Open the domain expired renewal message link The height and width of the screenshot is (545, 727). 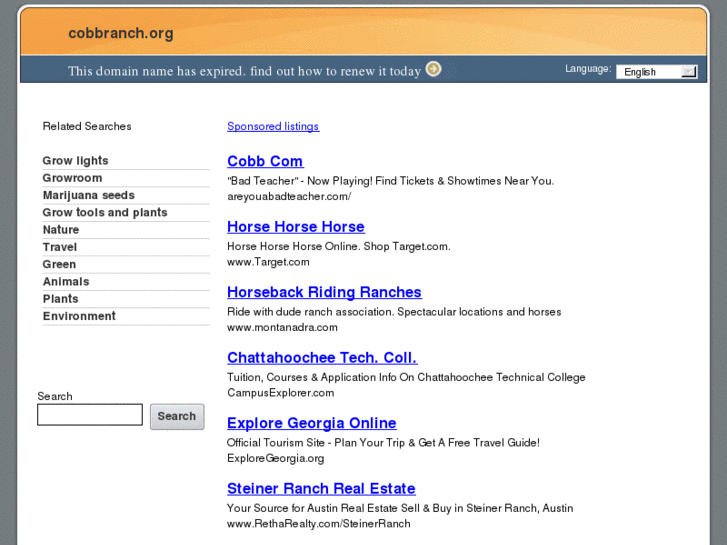pyautogui.click(x=244, y=71)
